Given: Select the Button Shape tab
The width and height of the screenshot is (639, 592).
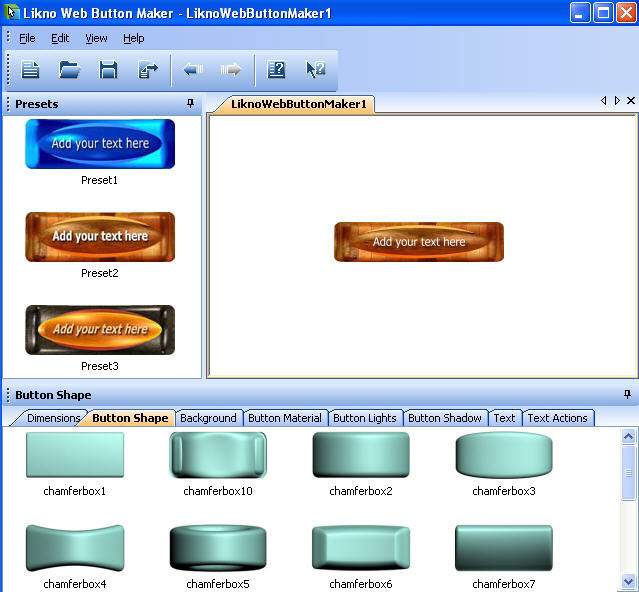Looking at the screenshot, I should (x=130, y=418).
